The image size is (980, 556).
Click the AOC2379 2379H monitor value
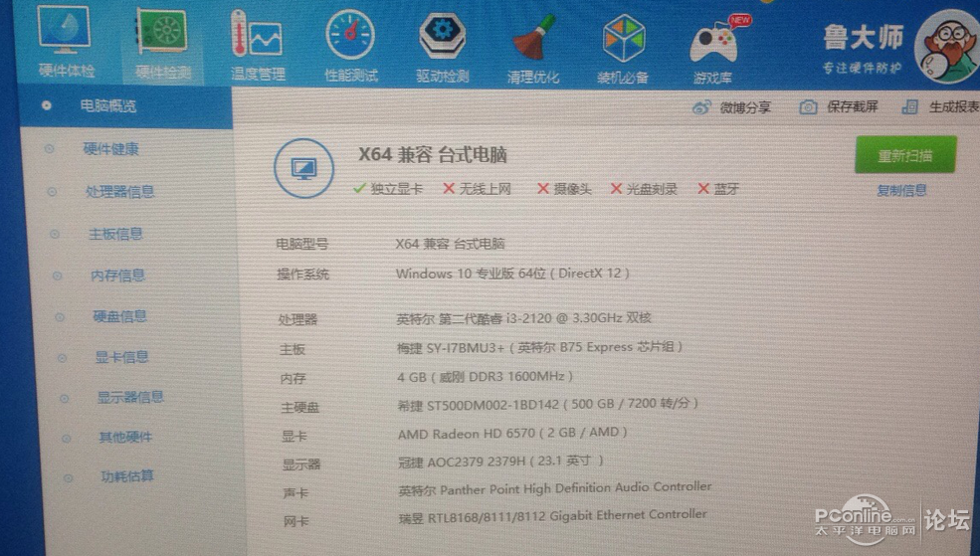click(500, 462)
